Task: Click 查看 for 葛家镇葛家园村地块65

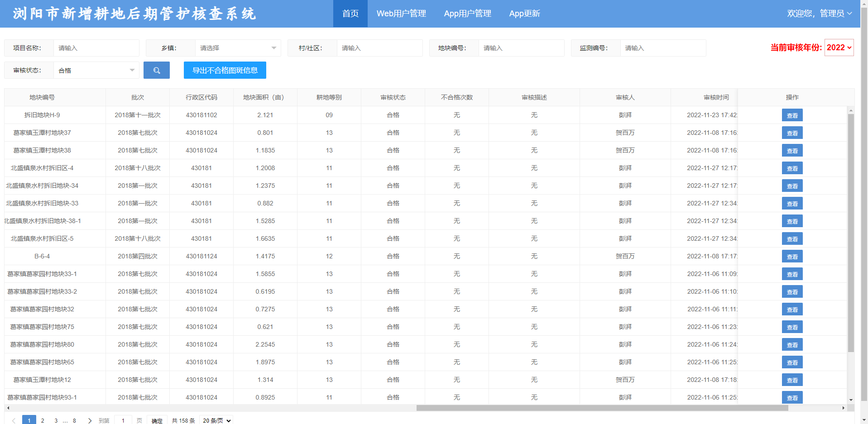Action: [792, 362]
